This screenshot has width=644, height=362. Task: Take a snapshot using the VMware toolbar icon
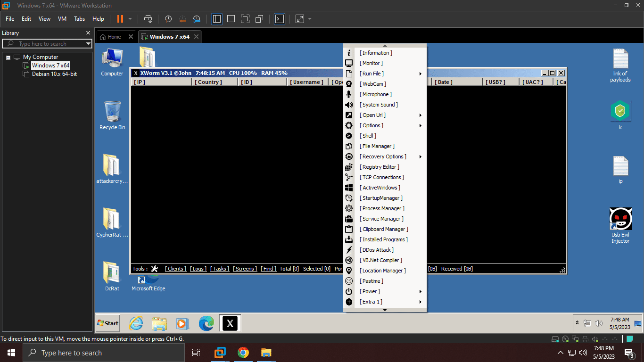pyautogui.click(x=168, y=19)
